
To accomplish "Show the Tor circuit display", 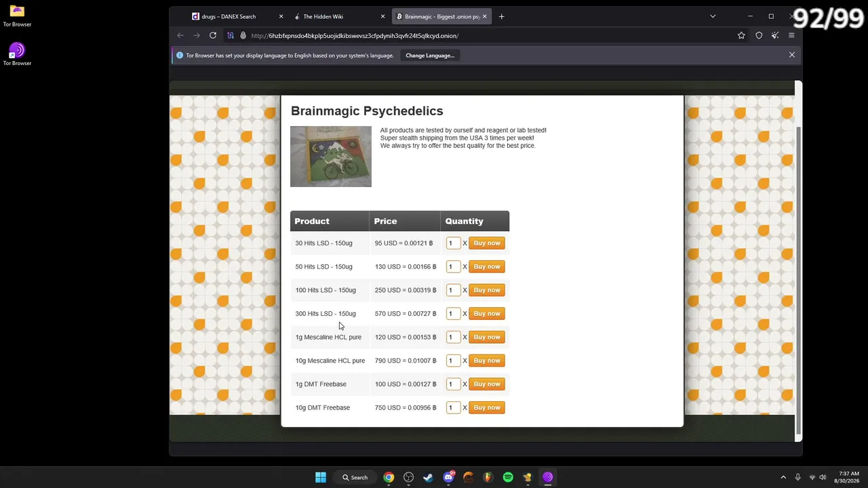I will pos(231,35).
